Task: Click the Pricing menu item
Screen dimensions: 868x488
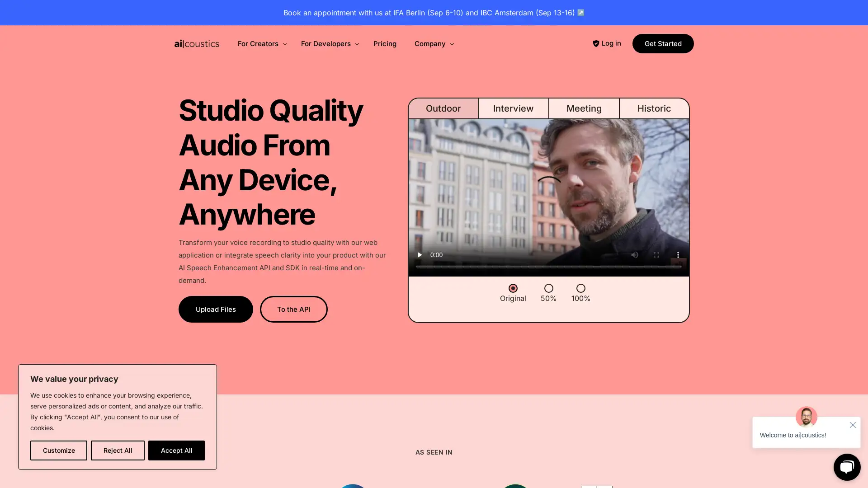Action: click(385, 43)
